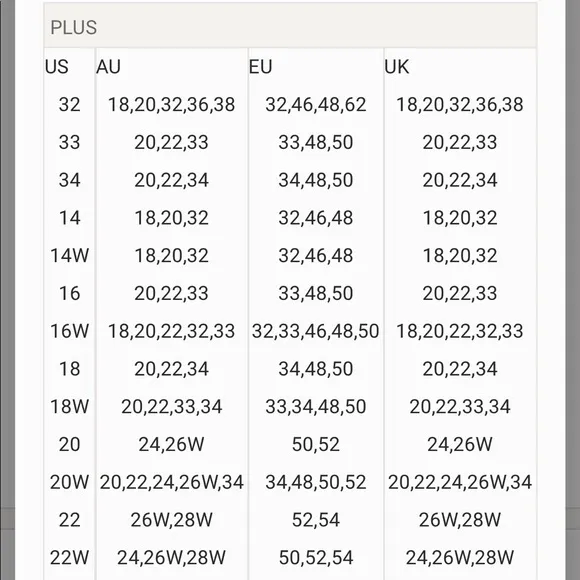Click the UK cell reading 26W,28W

coord(460,520)
